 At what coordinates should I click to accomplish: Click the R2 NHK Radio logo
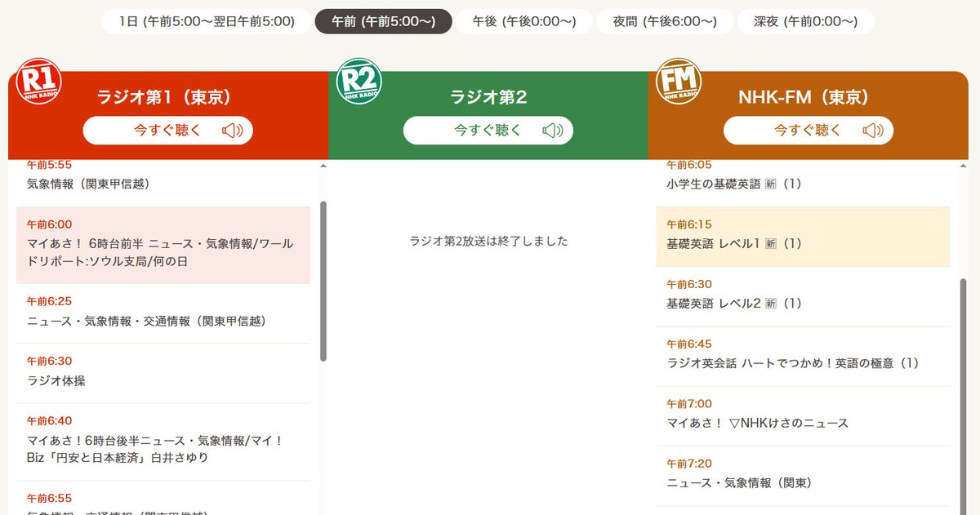pos(359,81)
